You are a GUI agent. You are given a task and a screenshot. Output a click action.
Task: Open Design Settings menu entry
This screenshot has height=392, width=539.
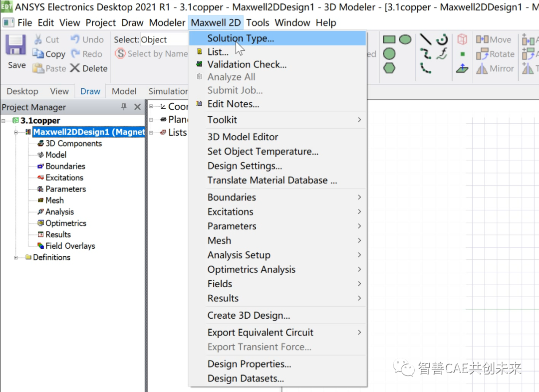click(278, 166)
